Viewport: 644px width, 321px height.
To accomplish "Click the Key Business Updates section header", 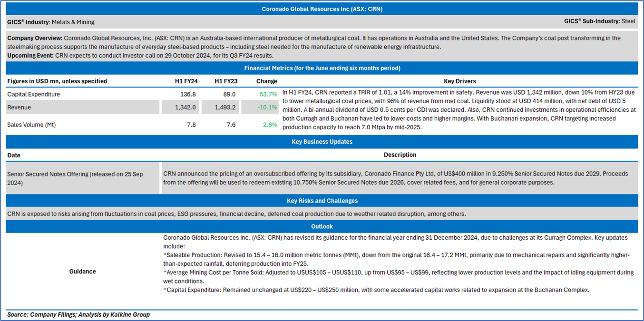I will click(322, 142).
